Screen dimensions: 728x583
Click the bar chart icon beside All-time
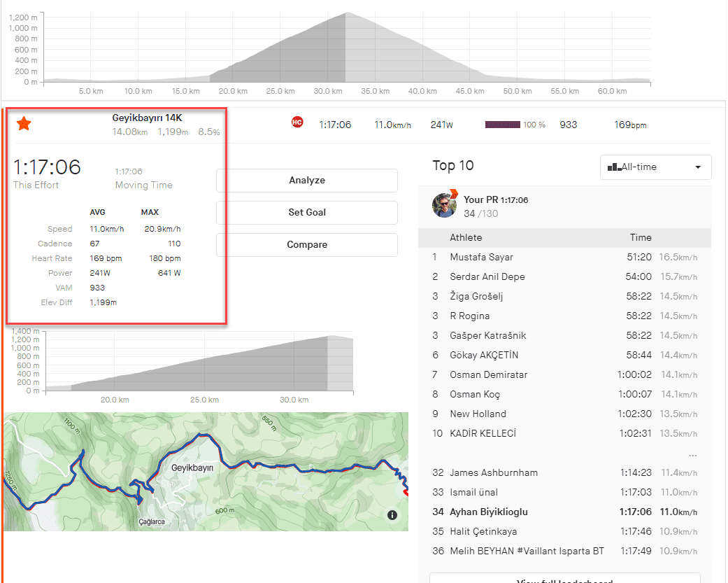tap(614, 167)
